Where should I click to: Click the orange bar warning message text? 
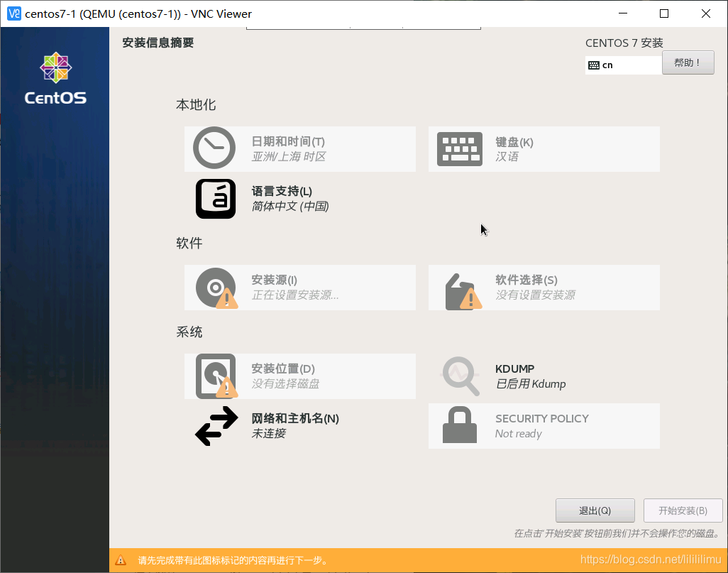pyautogui.click(x=233, y=560)
